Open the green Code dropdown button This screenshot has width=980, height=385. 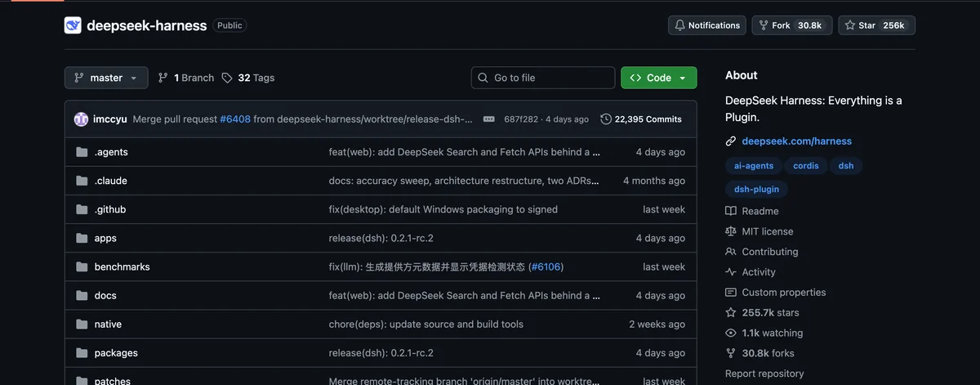click(x=659, y=78)
